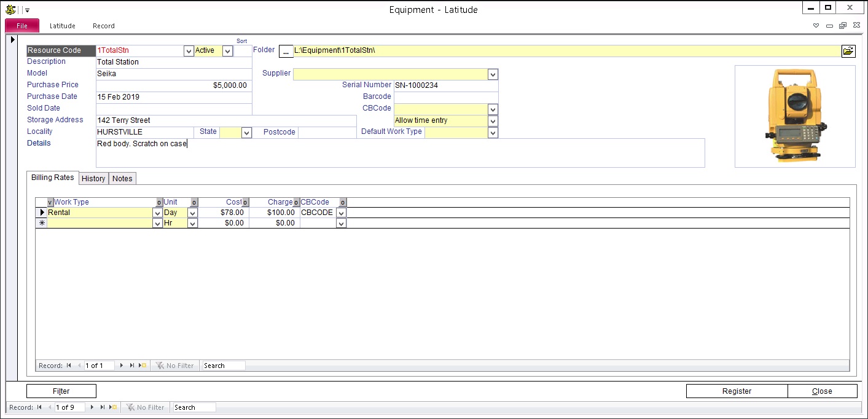Screen dimensions: 868x419
Task: Jump to last record in bottom navigator
Action: (103, 407)
